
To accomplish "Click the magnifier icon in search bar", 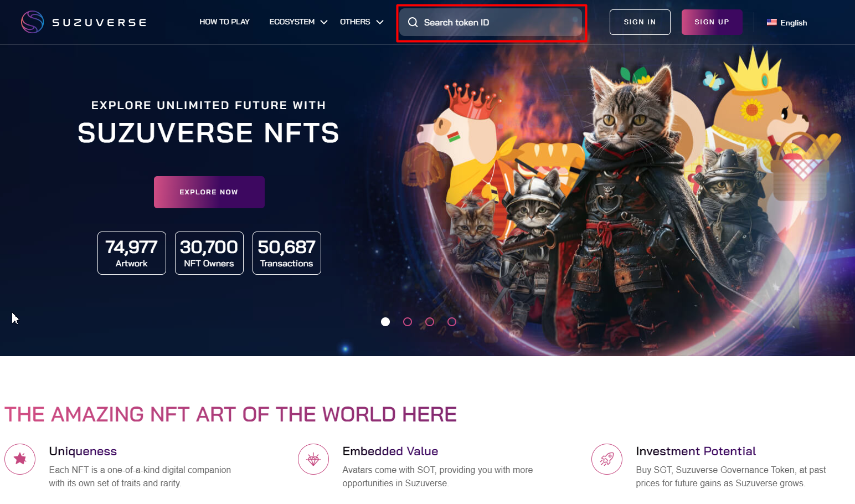I will coord(413,22).
